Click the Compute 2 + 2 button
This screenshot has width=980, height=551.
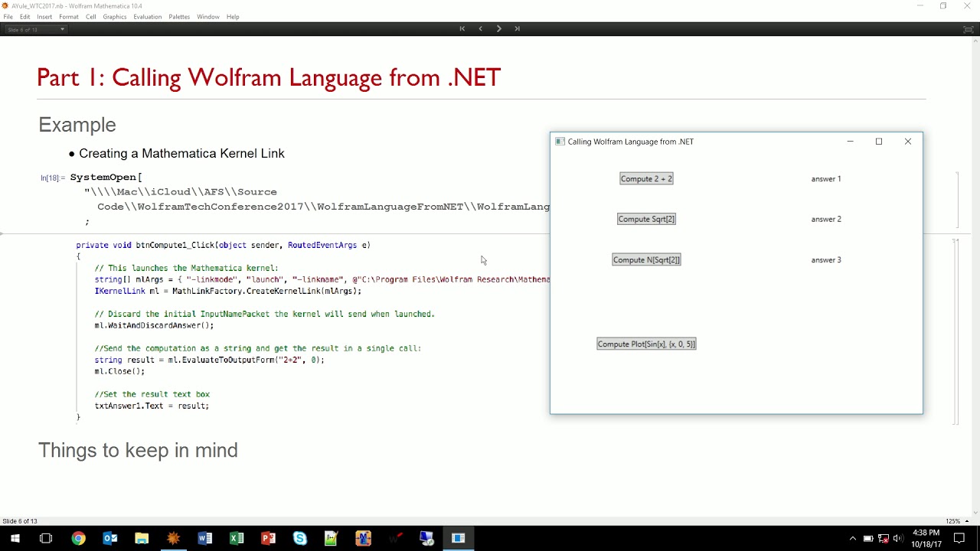coord(646,178)
